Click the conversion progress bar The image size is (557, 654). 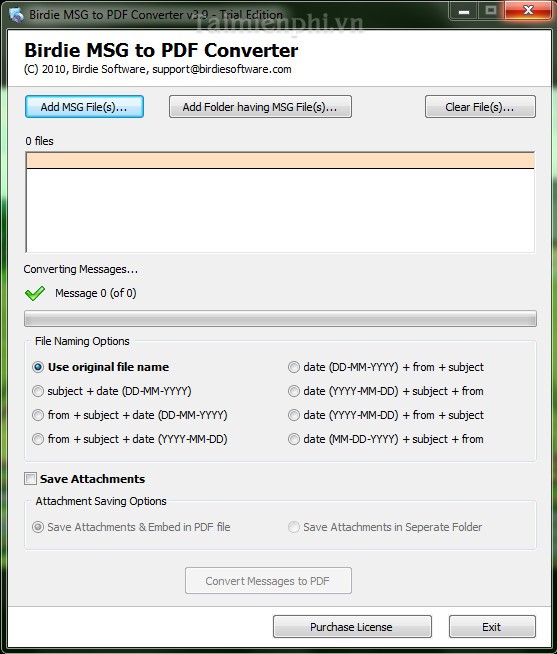[x=280, y=319]
